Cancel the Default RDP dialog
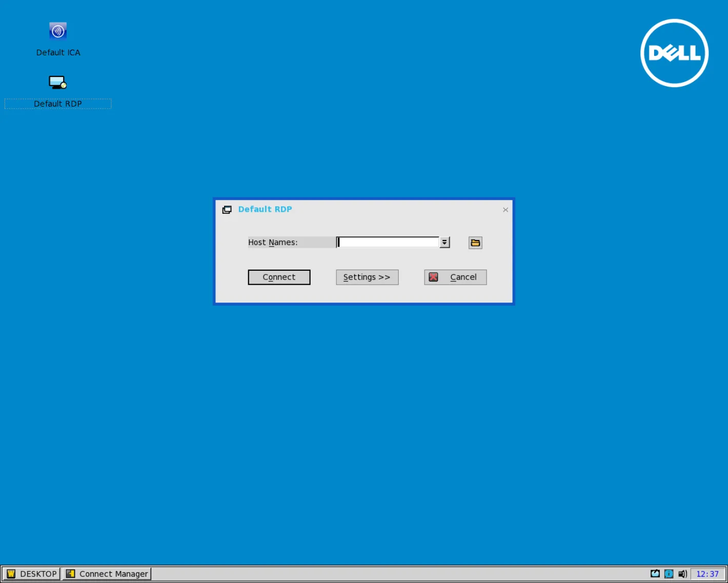The height and width of the screenshot is (583, 728). [x=455, y=277]
